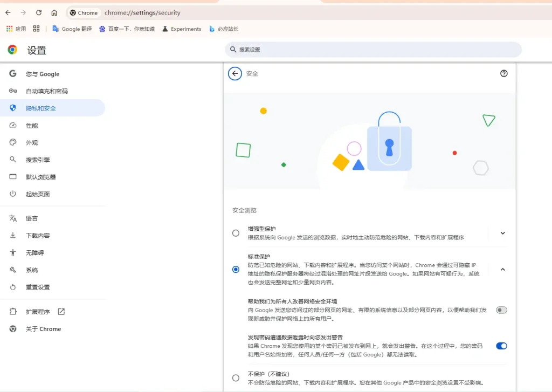
Task: Click the browser forward arrow
Action: [23, 13]
